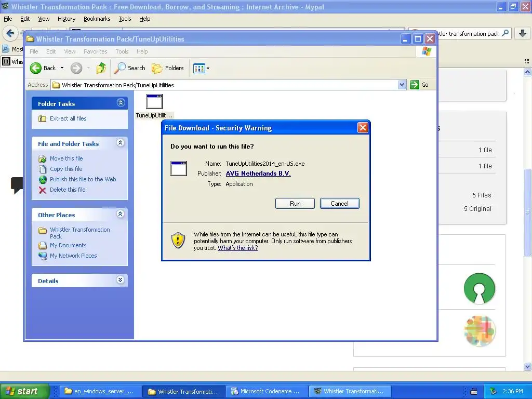Open the Explorer View menu
Viewport: 532px width, 399px height.
[x=70, y=51]
